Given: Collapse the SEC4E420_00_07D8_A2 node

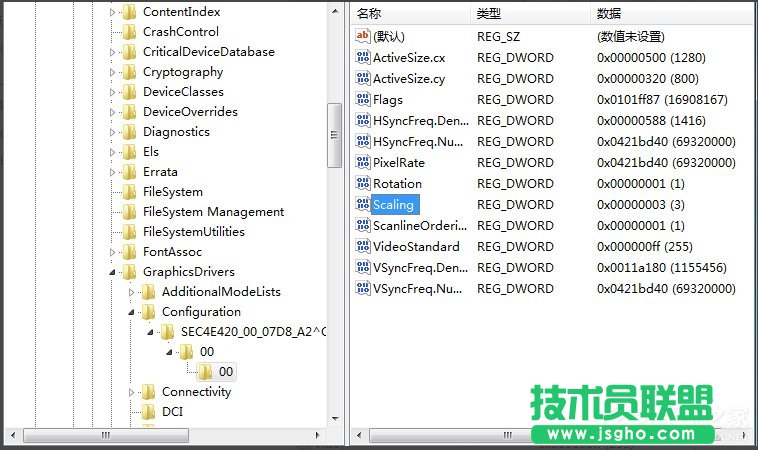Looking at the screenshot, I should point(150,332).
